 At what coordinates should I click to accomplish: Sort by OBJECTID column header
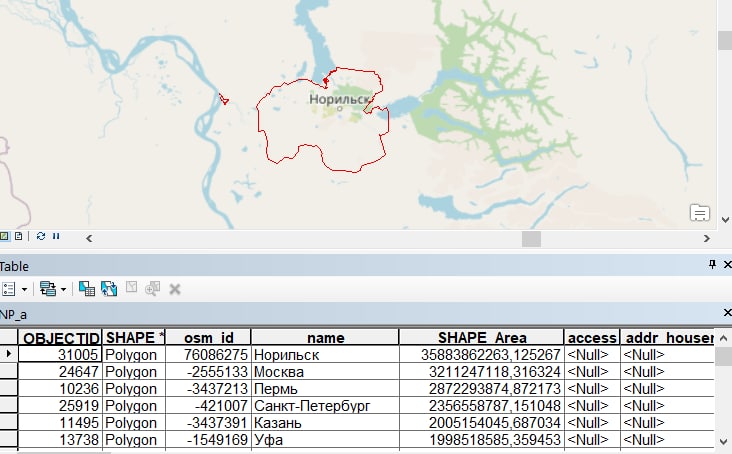[x=60, y=337]
